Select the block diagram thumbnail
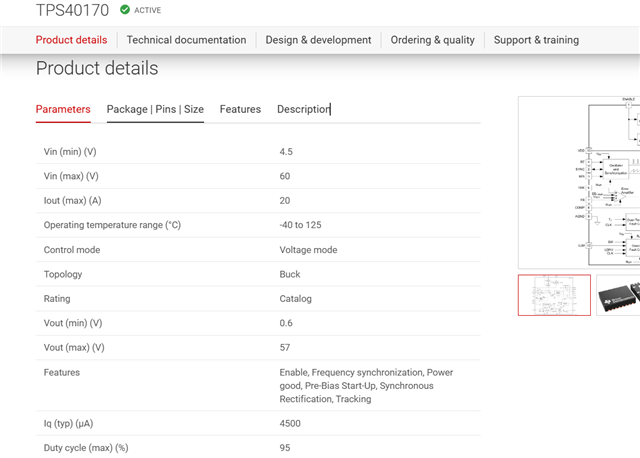This screenshot has height=458, width=640. [553, 294]
